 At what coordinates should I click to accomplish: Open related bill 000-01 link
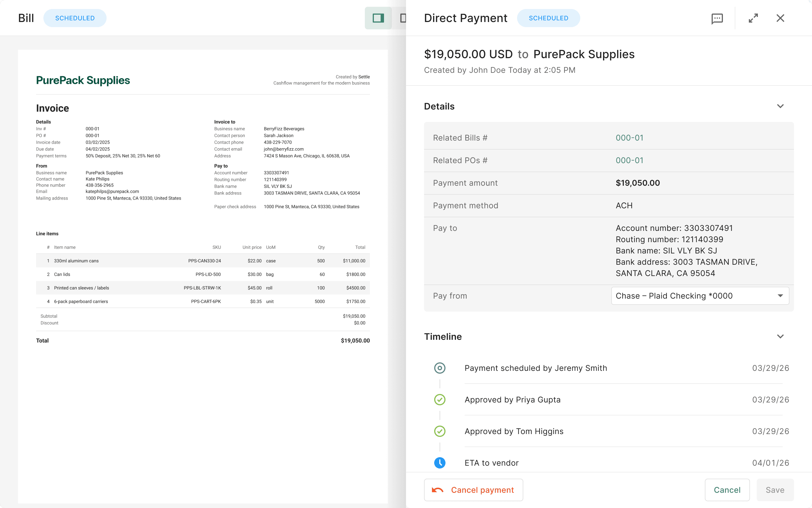pyautogui.click(x=630, y=138)
